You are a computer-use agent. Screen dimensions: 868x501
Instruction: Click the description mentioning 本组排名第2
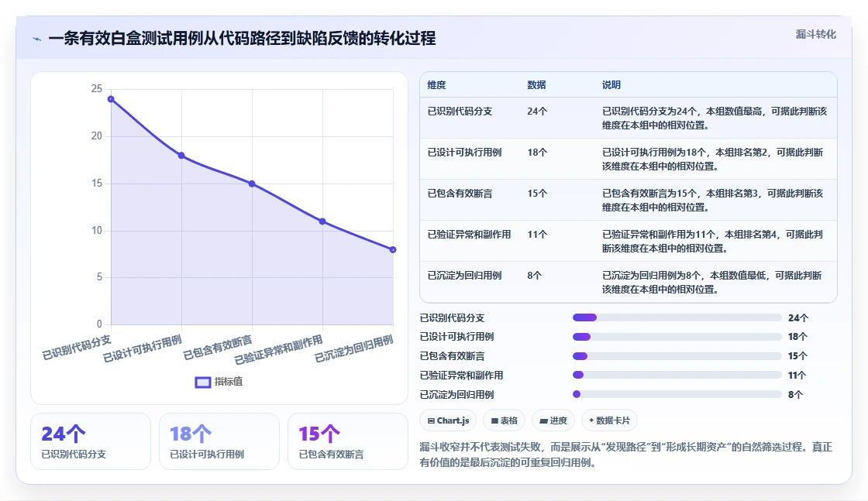tap(712, 160)
